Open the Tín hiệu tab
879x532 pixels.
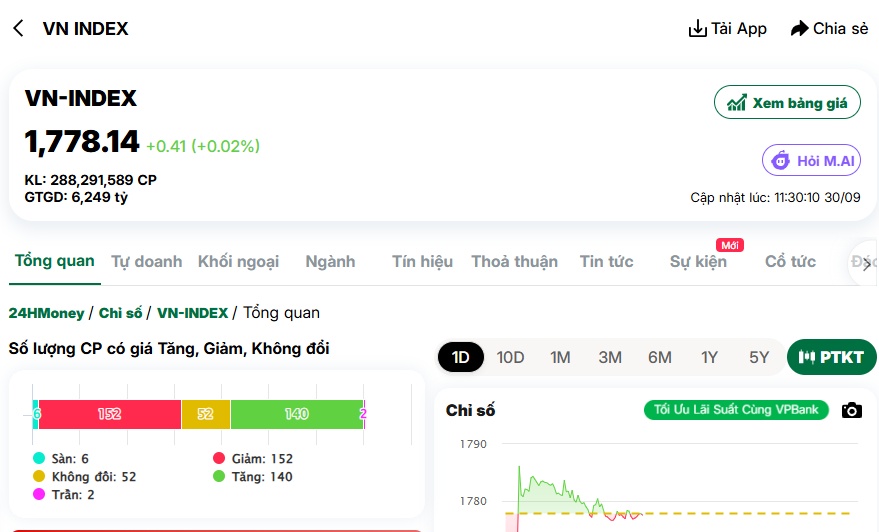(422, 262)
